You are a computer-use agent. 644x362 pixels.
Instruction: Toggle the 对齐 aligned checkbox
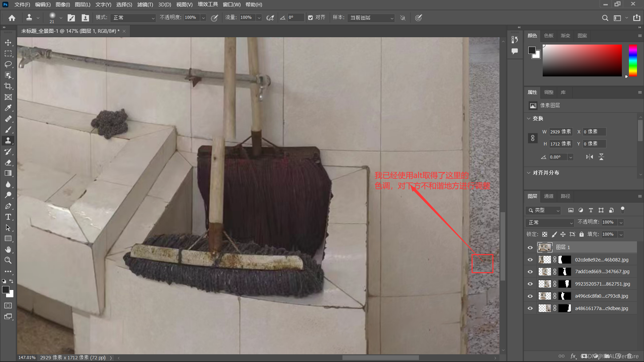coord(310,18)
